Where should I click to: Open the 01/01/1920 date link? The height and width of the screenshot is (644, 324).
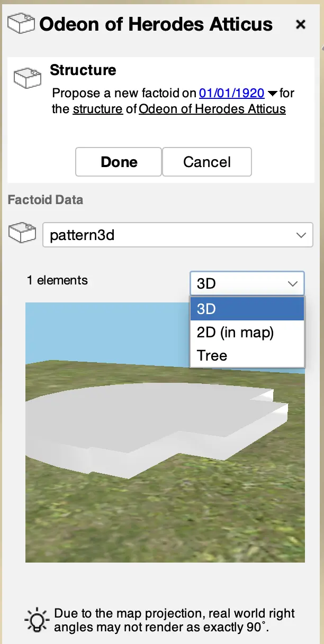tap(231, 94)
